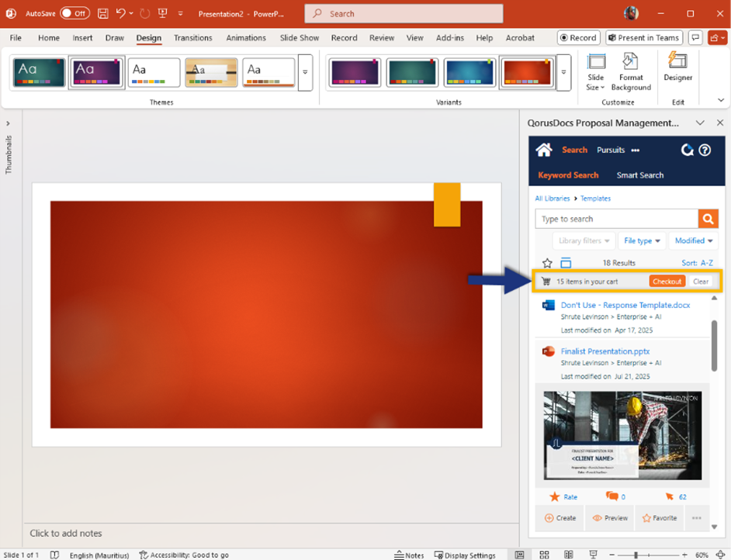
Task: Toggle the AutoSave switch
Action: [74, 13]
